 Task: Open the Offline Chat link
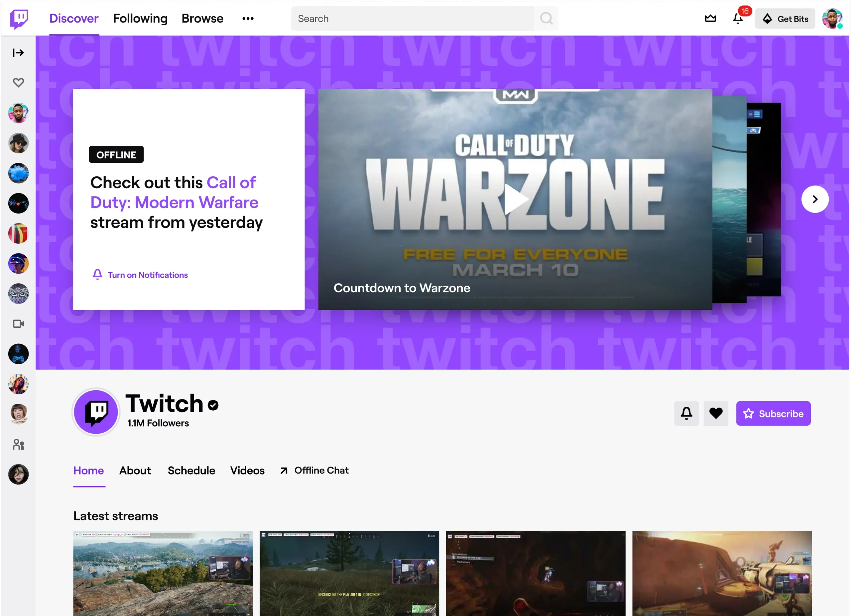321,471
